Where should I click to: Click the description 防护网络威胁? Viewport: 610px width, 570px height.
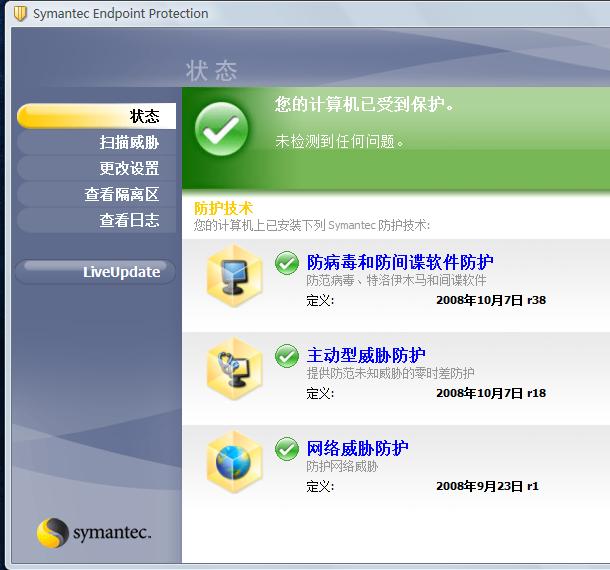342,467
